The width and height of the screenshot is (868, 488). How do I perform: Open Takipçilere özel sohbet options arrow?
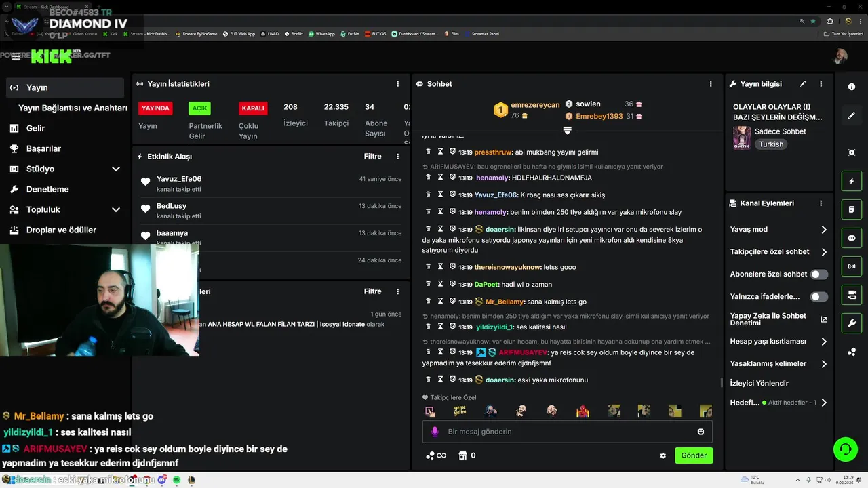[x=824, y=252]
